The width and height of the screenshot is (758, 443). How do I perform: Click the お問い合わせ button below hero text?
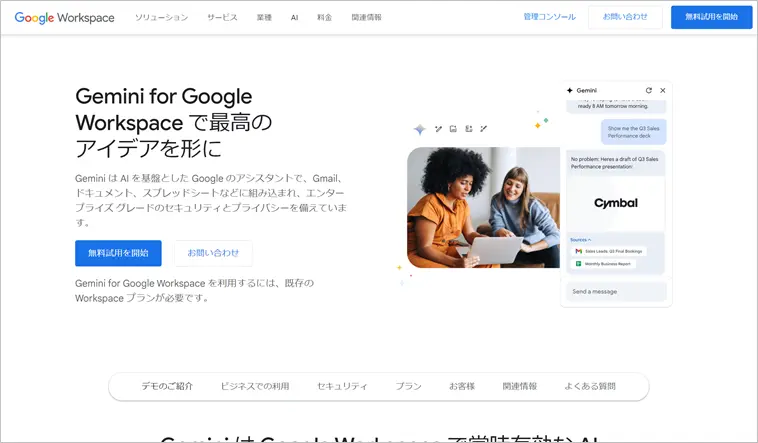point(213,253)
